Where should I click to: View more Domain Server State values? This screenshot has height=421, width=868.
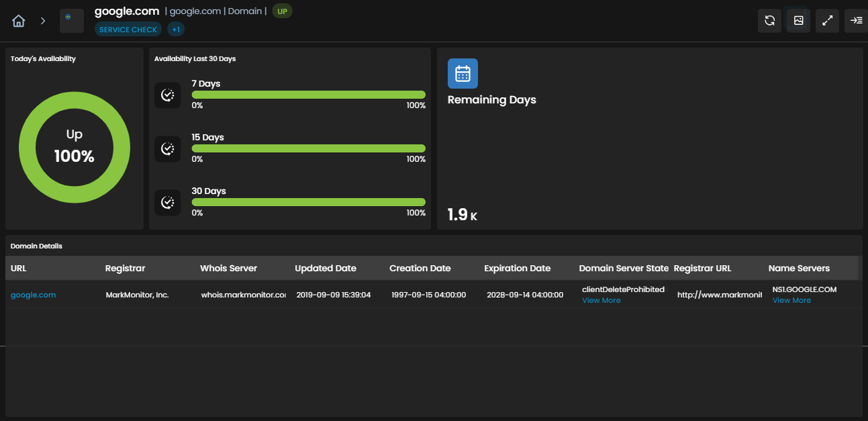point(601,300)
